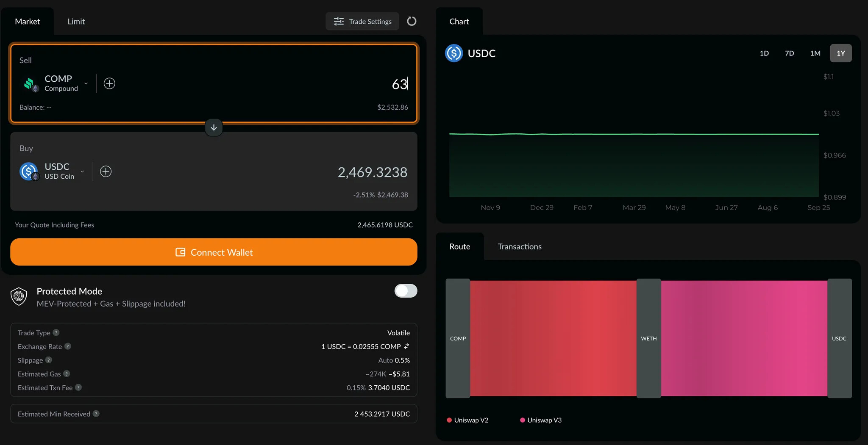The width and height of the screenshot is (868, 445).
Task: Select the 1Y chart timeframe
Action: [x=841, y=53]
